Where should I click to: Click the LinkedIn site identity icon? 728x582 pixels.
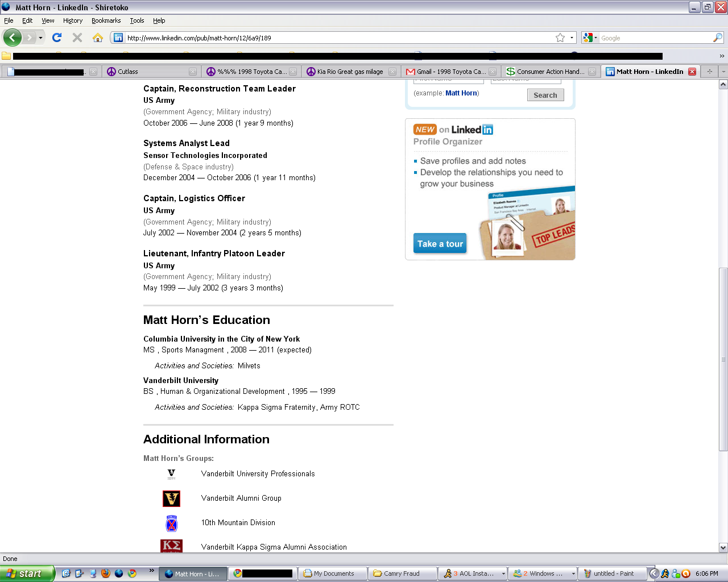tap(118, 38)
